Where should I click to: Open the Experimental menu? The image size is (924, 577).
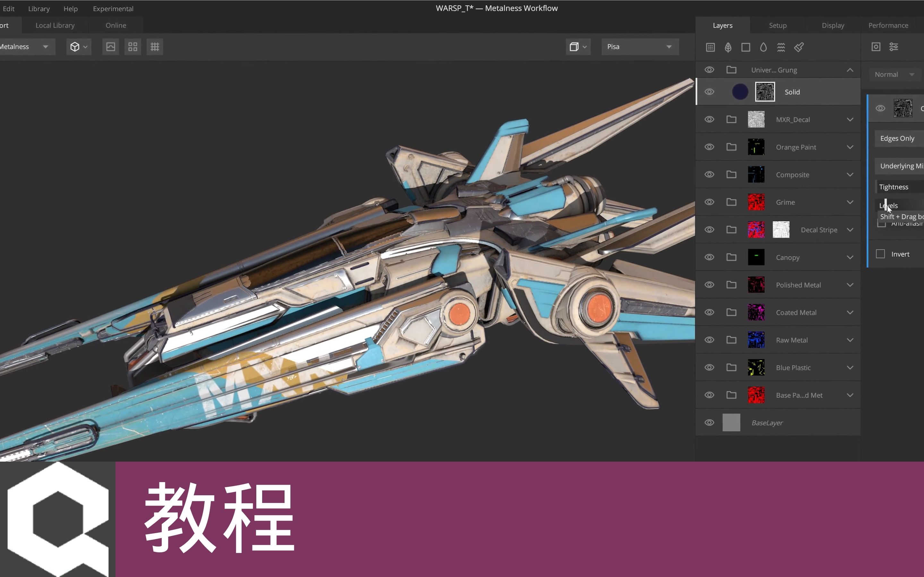tap(113, 8)
